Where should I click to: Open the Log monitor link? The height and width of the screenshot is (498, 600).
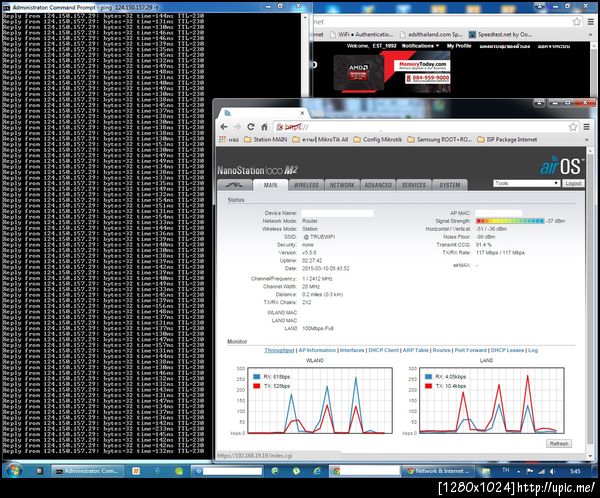pyautogui.click(x=533, y=350)
